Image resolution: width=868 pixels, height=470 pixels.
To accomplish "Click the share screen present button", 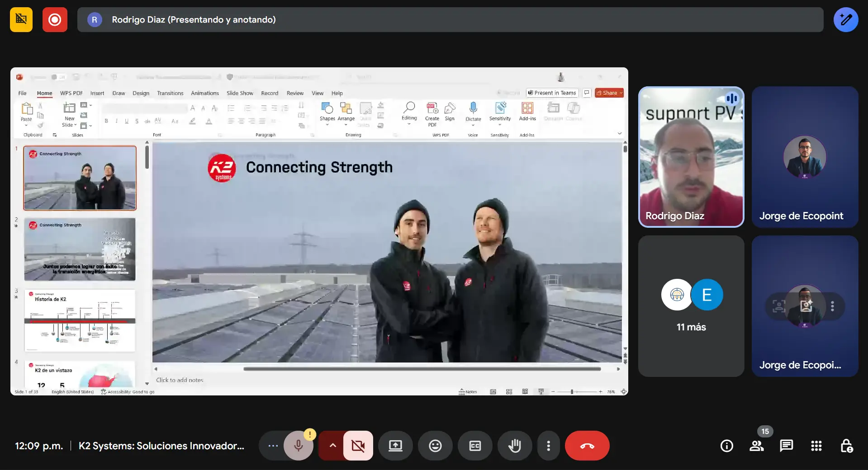I will tap(395, 446).
